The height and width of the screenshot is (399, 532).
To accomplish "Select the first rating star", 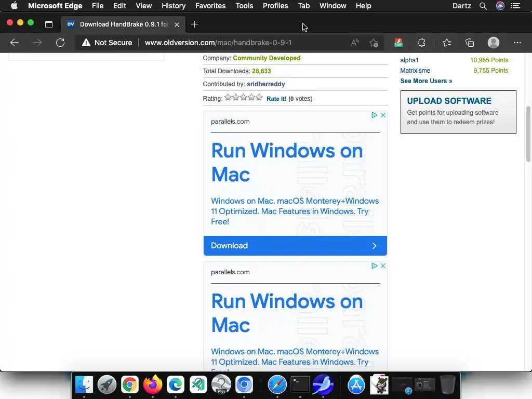I will [228, 98].
